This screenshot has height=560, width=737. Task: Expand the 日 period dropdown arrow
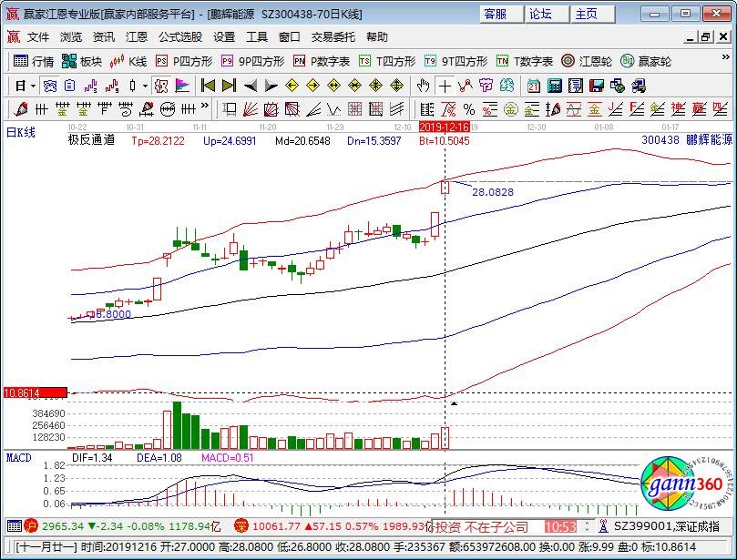[33, 86]
